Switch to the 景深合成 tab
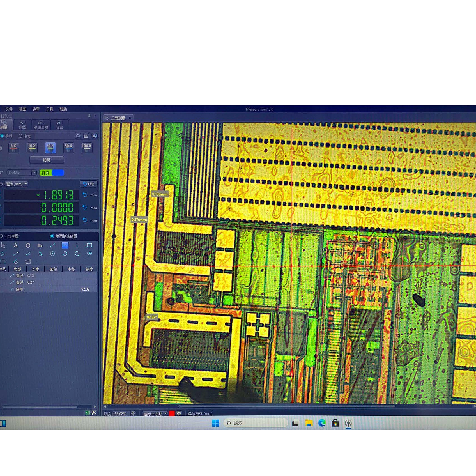This screenshot has width=476, height=476. [x=41, y=125]
